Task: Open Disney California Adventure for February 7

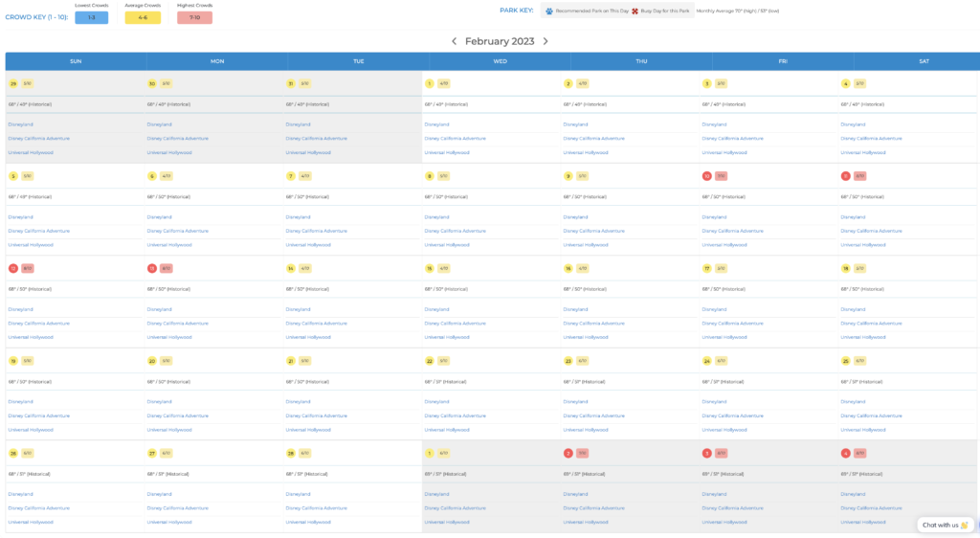Action: click(x=316, y=232)
